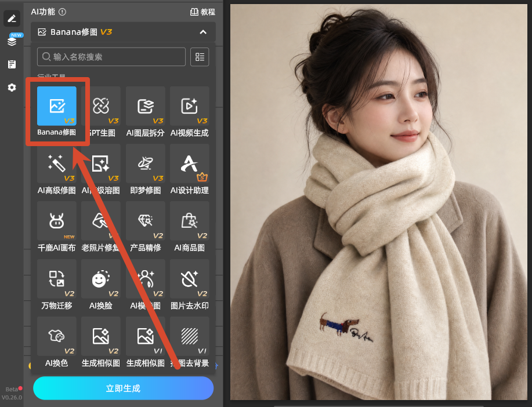The width and height of the screenshot is (532, 407).
Task: Open the AI商品图 tool
Action: click(x=189, y=221)
